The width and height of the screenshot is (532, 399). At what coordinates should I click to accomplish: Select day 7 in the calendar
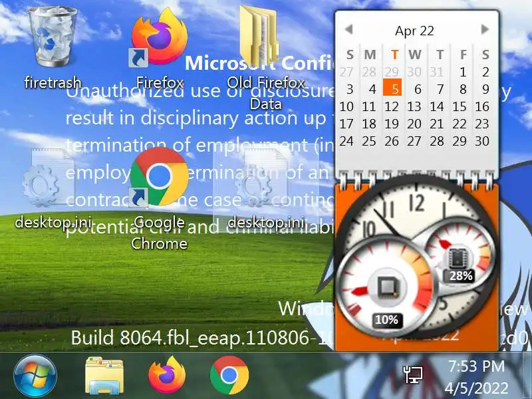point(440,89)
